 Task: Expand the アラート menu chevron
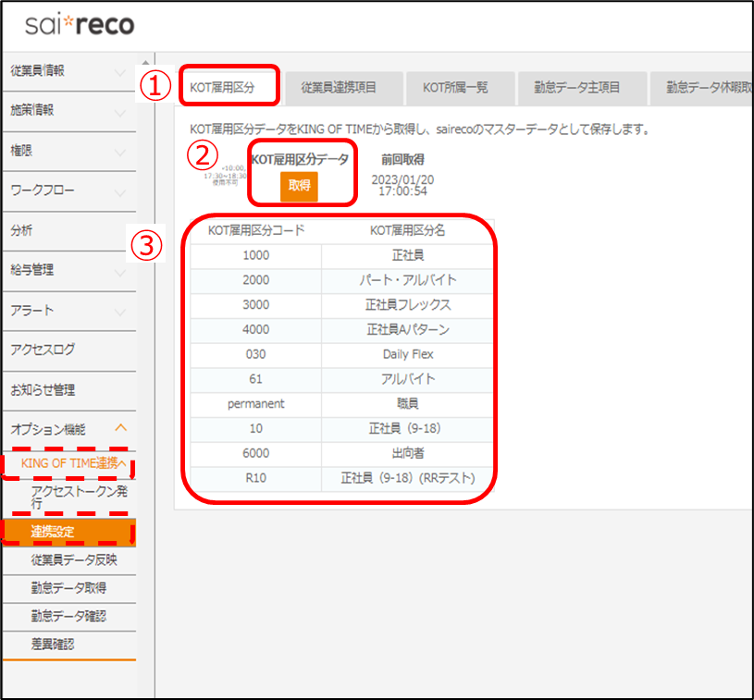[x=119, y=312]
